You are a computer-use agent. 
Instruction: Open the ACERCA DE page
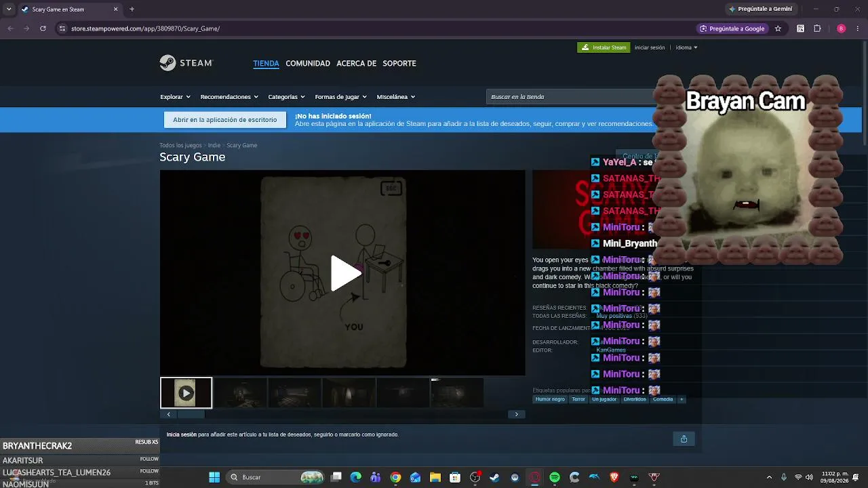(357, 63)
